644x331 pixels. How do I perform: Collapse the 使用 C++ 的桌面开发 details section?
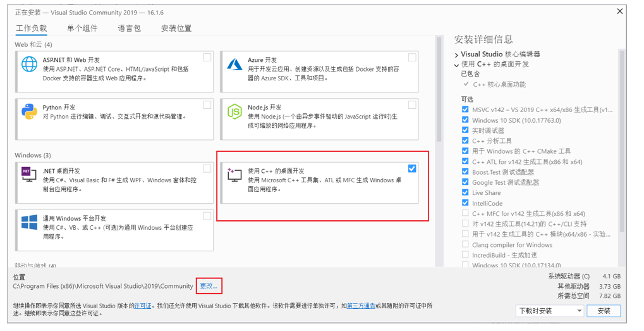tap(456, 65)
